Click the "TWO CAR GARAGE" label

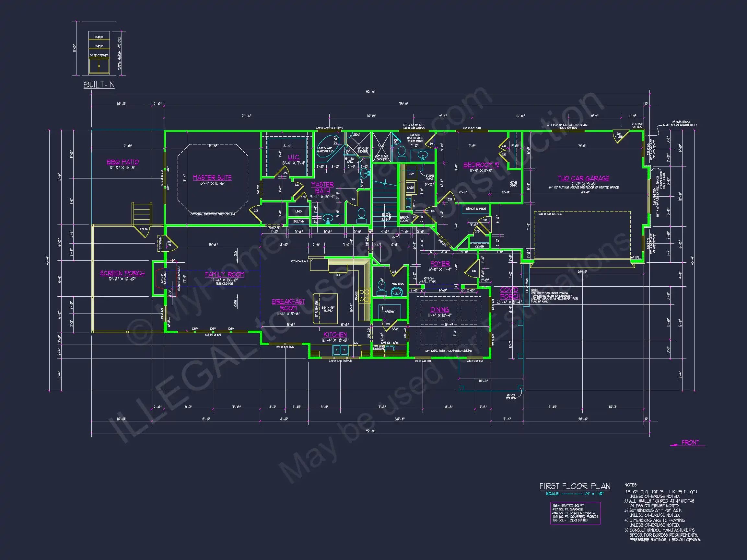click(x=584, y=178)
